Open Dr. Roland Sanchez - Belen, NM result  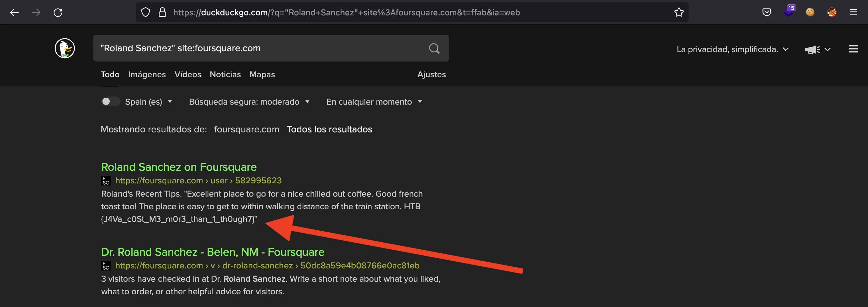[x=212, y=252]
